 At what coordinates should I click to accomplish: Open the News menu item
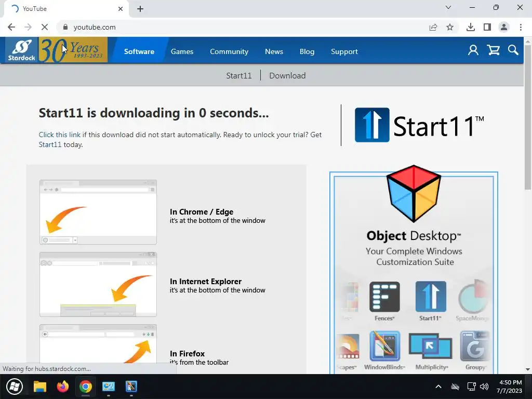[274, 51]
